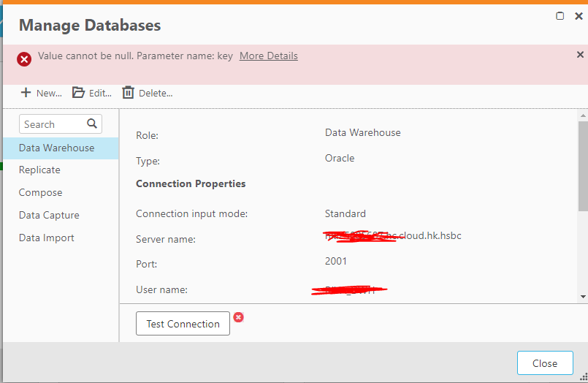
Task: Click the scroll-down arrow of the properties panel
Action: (582, 296)
